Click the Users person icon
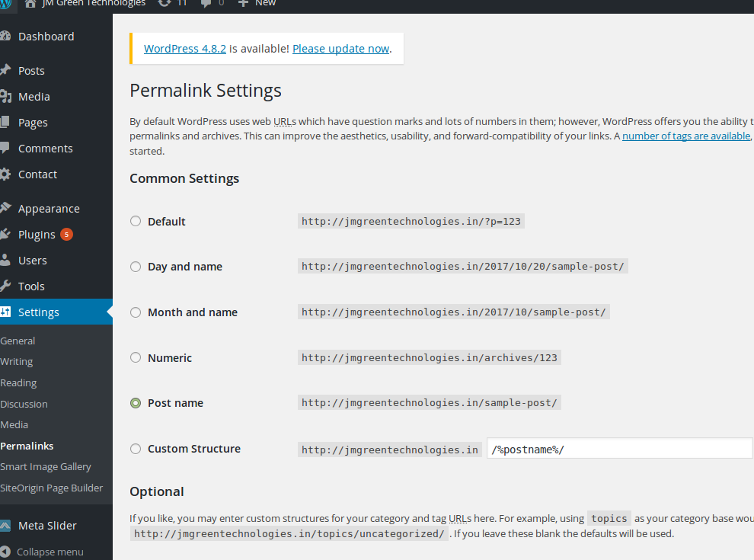The image size is (754, 560). point(5,261)
